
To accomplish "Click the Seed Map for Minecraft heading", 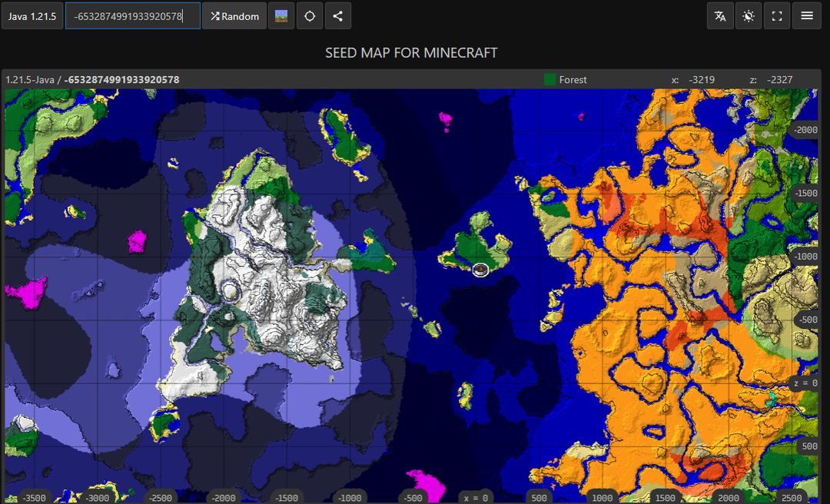I will [x=411, y=53].
